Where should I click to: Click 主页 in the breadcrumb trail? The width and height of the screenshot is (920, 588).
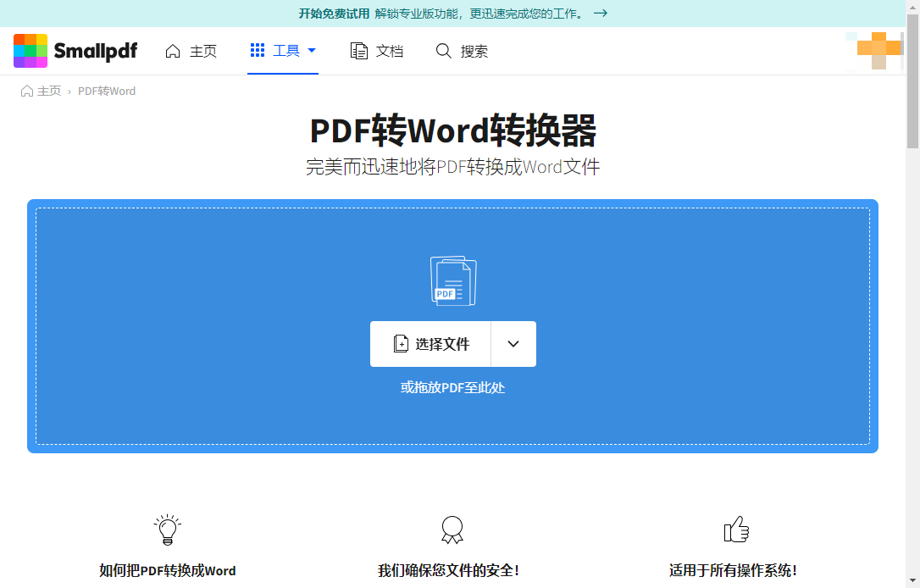pyautogui.click(x=48, y=91)
